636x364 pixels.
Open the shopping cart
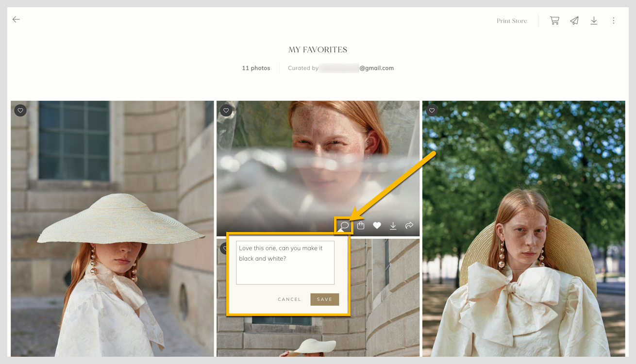[x=554, y=20]
